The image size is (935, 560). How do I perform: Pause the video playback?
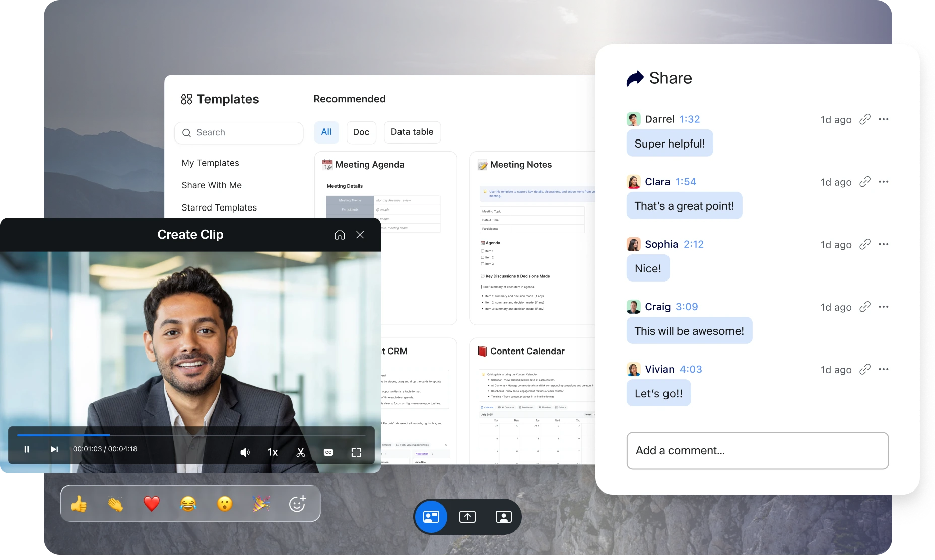27,449
